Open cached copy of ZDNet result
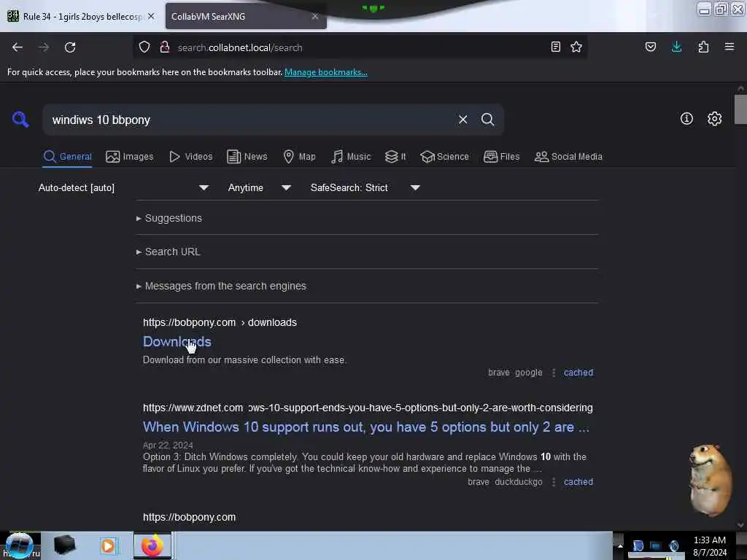Image resolution: width=747 pixels, height=560 pixels. coord(578,482)
